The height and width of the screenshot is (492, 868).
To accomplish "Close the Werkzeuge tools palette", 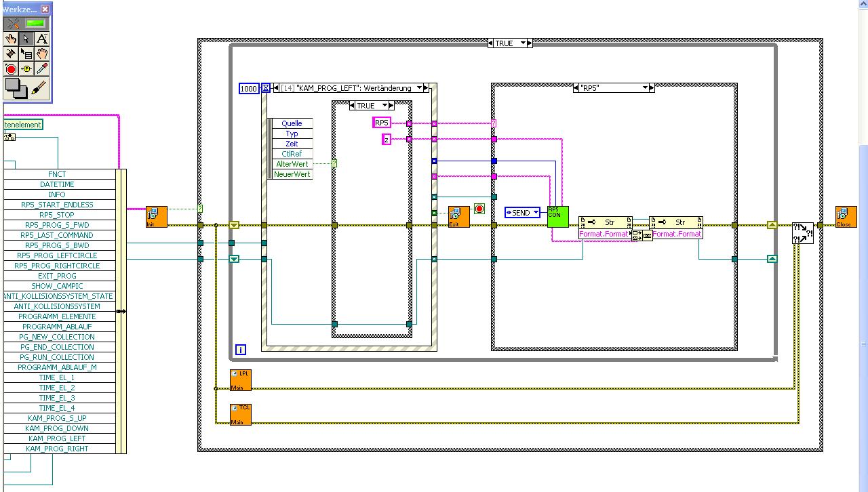I will click(45, 9).
